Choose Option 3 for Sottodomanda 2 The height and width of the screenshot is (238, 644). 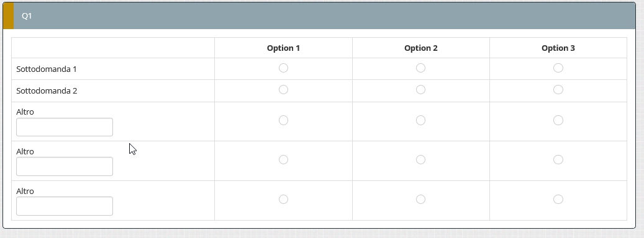point(558,90)
